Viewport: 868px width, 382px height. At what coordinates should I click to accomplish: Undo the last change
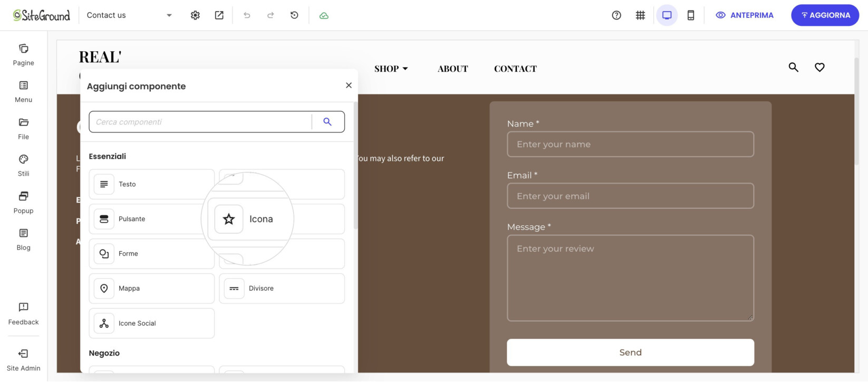247,15
